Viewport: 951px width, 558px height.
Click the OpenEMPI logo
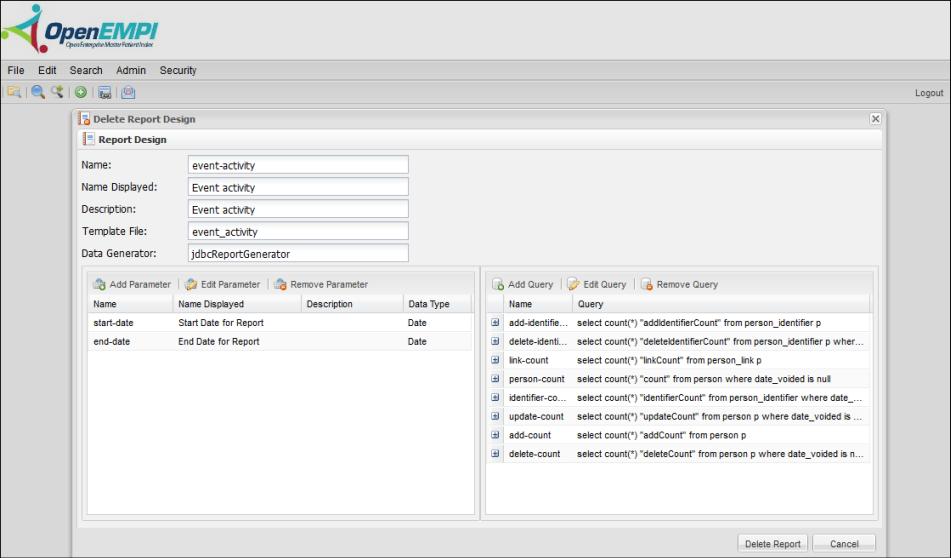(x=80, y=29)
